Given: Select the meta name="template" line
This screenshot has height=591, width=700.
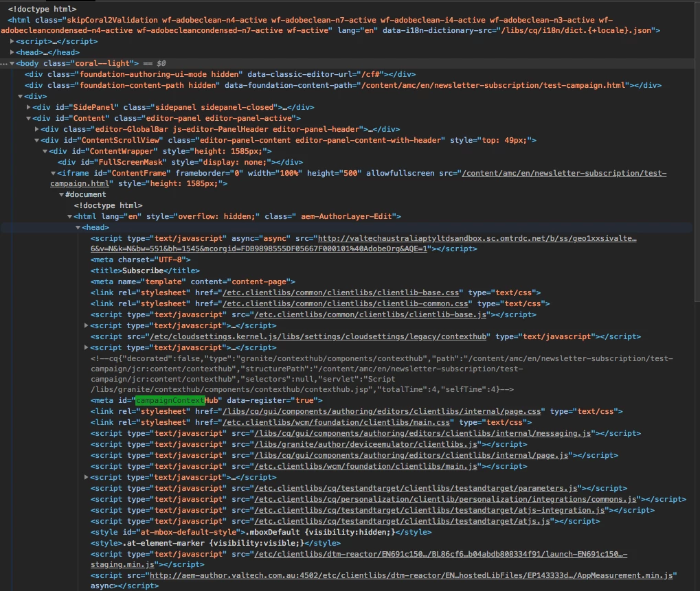Looking at the screenshot, I should pyautogui.click(x=193, y=281).
